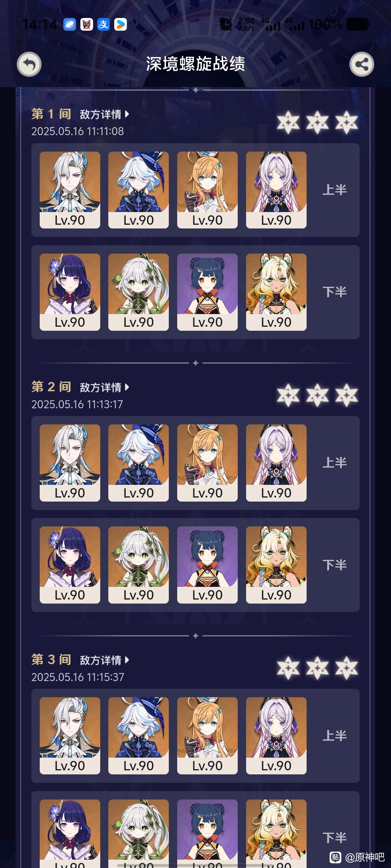
Task: Open the share icon at top right
Action: (362, 64)
